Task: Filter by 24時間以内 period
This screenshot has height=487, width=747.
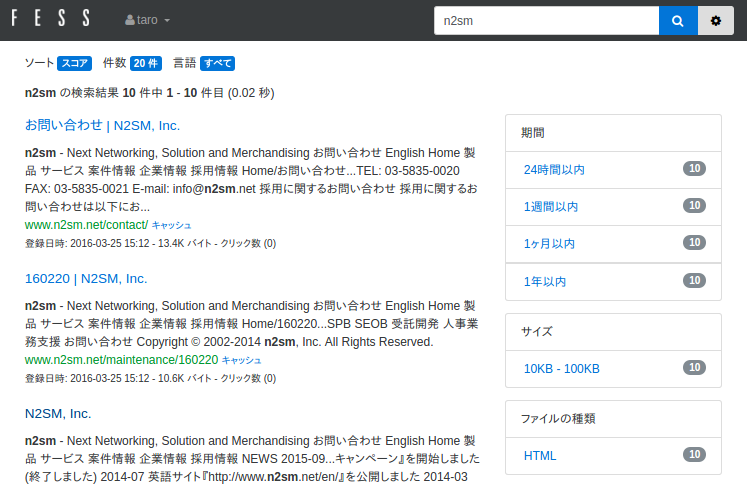Action: (554, 170)
